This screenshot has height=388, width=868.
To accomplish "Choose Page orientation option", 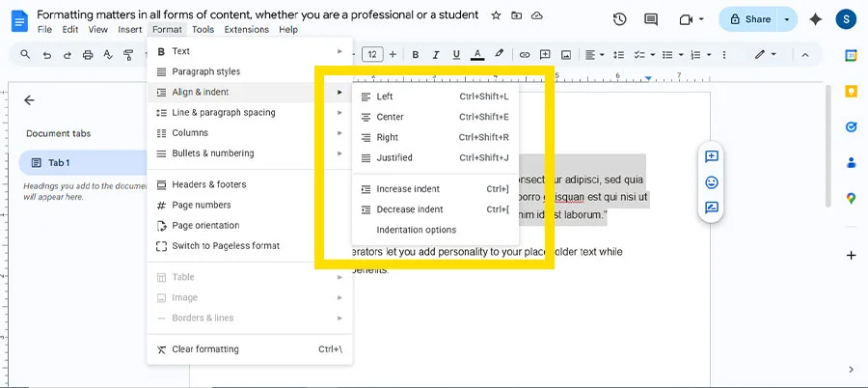I will click(250, 226).
